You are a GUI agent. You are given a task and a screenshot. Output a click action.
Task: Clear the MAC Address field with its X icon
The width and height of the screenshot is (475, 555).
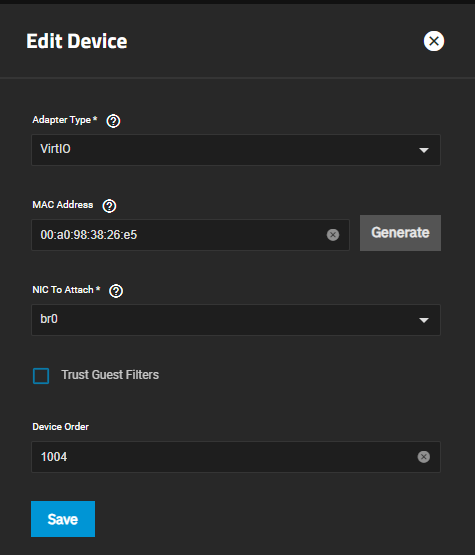pos(333,235)
